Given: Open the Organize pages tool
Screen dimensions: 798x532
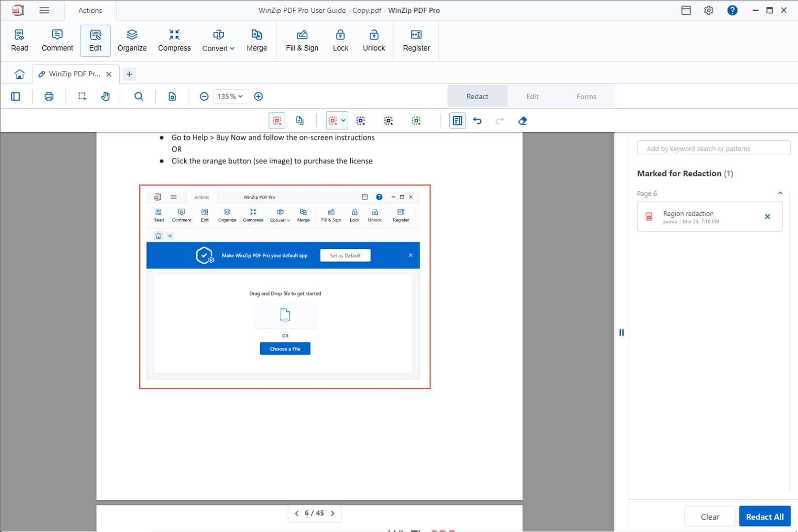Looking at the screenshot, I should (132, 40).
